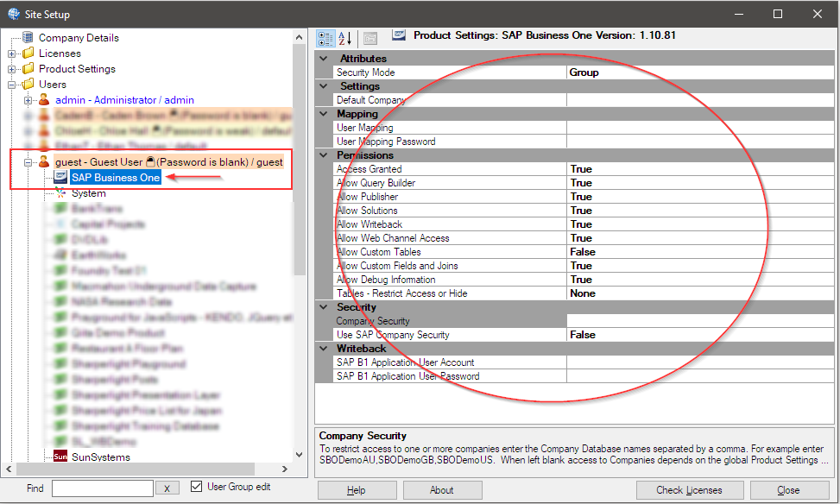Click SAP B1 Application User Account value

699,362
